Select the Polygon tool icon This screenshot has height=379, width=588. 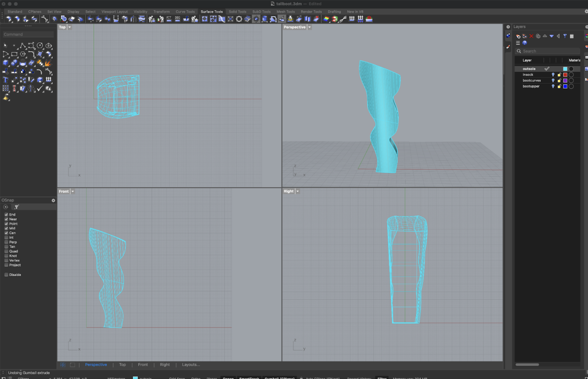tap(23, 54)
